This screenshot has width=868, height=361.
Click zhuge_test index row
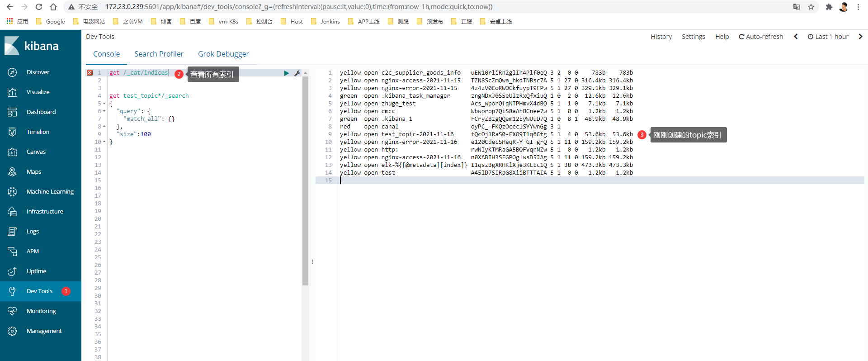click(486, 104)
